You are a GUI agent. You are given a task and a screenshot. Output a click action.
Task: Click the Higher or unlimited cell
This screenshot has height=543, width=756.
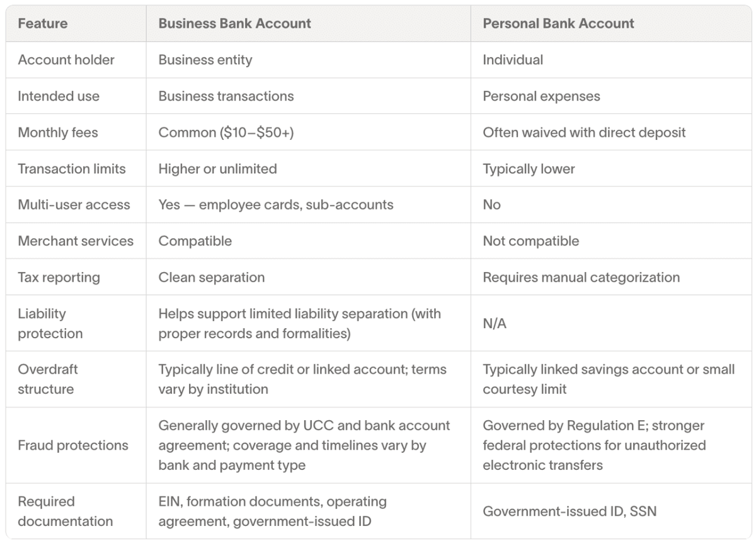coord(217,169)
